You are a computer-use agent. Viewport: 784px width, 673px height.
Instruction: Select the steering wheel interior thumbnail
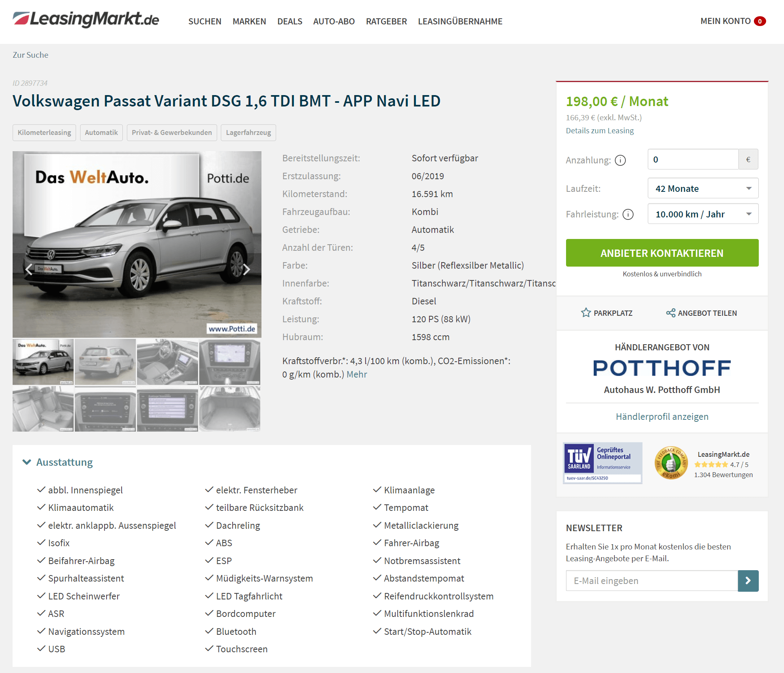(x=168, y=362)
